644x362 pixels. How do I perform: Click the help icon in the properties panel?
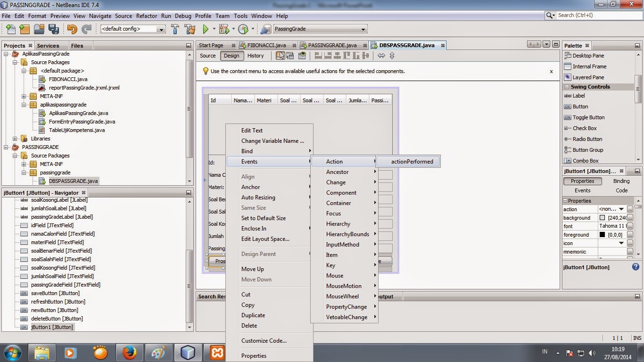pos(636,267)
